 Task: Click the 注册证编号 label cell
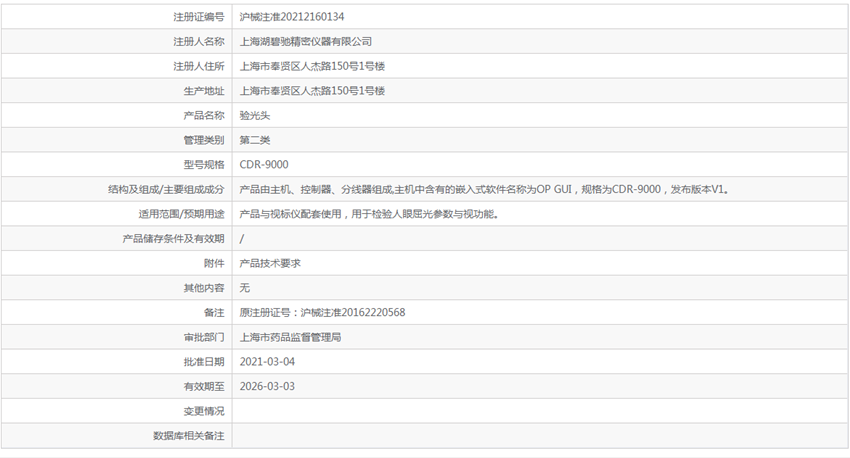(198, 17)
